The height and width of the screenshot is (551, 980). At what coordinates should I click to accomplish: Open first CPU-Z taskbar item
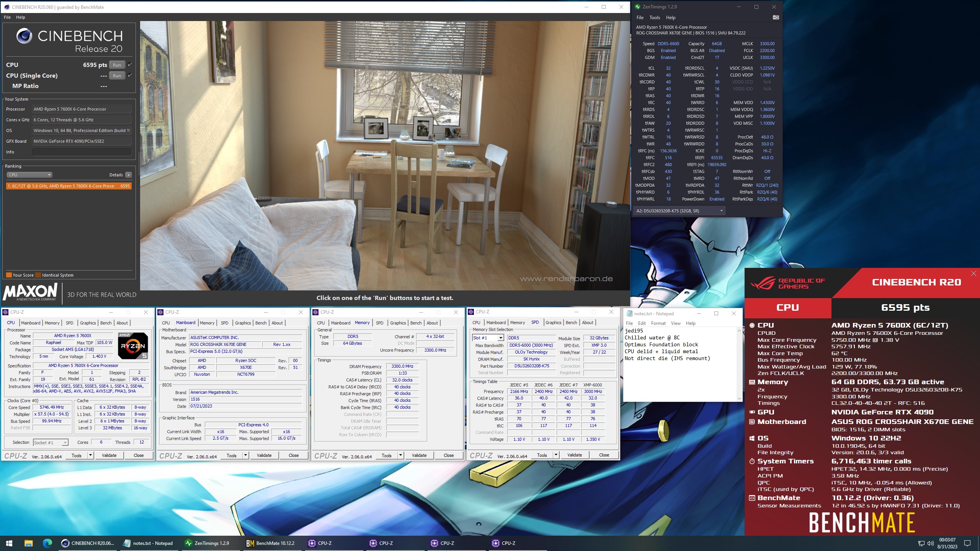tap(333, 543)
